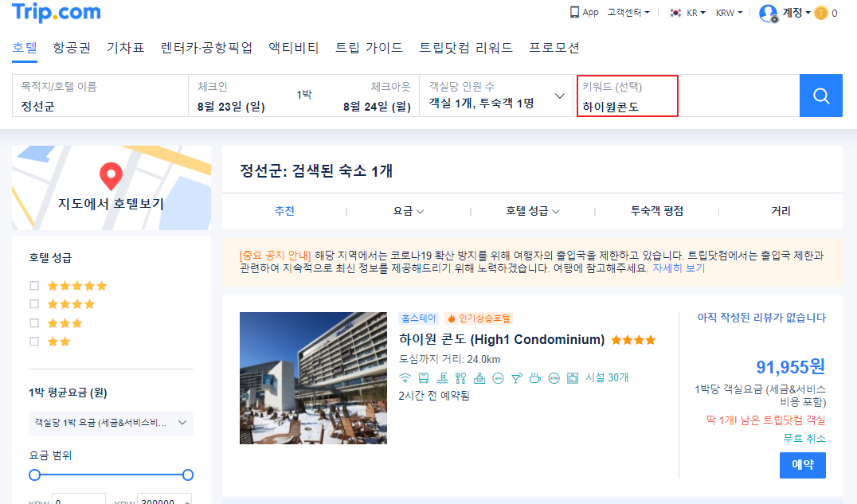Check the four-star hotel filter
The width and height of the screenshot is (857, 504).
tap(34, 304)
